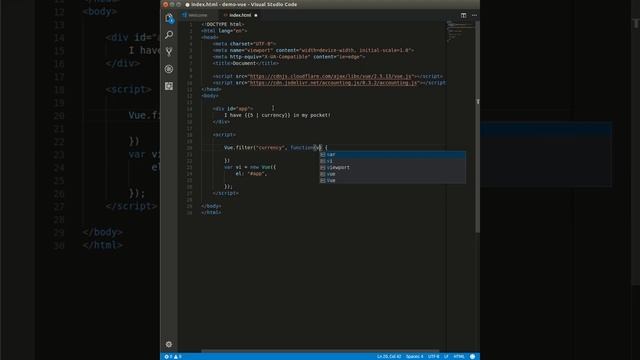Screen dimensions: 640x360
Task: Open the editor More Actions ellipsis menu
Action: [x=474, y=15]
